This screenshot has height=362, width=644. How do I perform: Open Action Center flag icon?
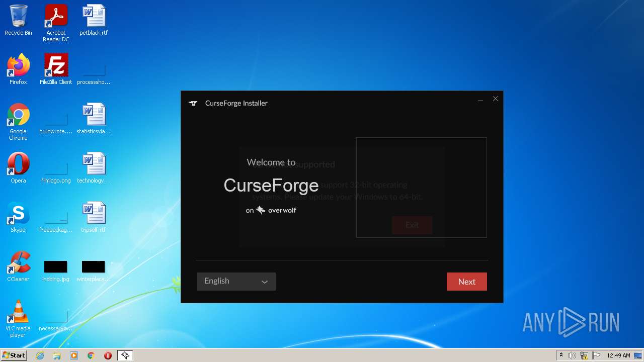[x=596, y=355]
